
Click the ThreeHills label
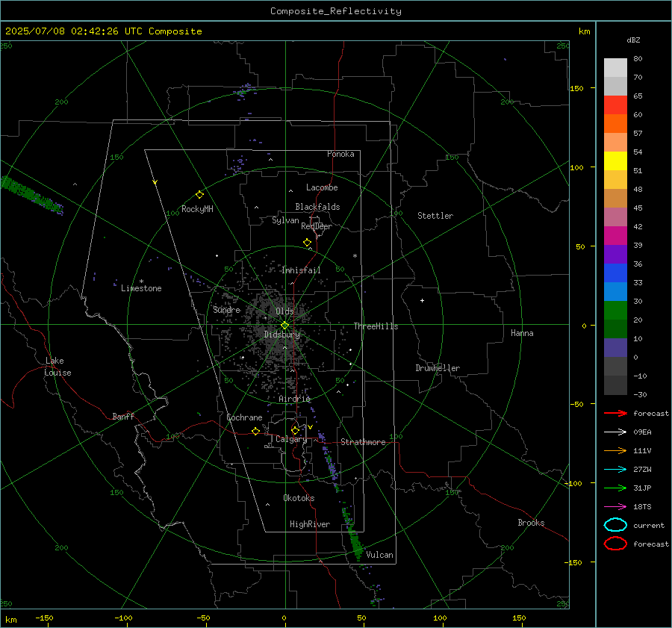tap(376, 326)
